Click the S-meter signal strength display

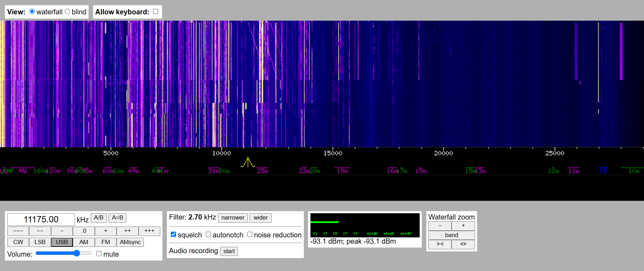[365, 225]
